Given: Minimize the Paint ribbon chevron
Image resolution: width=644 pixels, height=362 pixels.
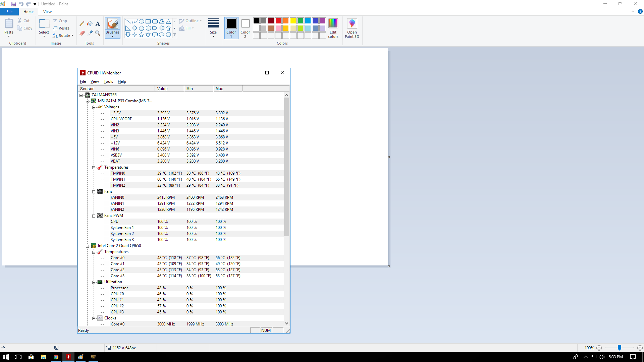Looking at the screenshot, I should (x=633, y=11).
